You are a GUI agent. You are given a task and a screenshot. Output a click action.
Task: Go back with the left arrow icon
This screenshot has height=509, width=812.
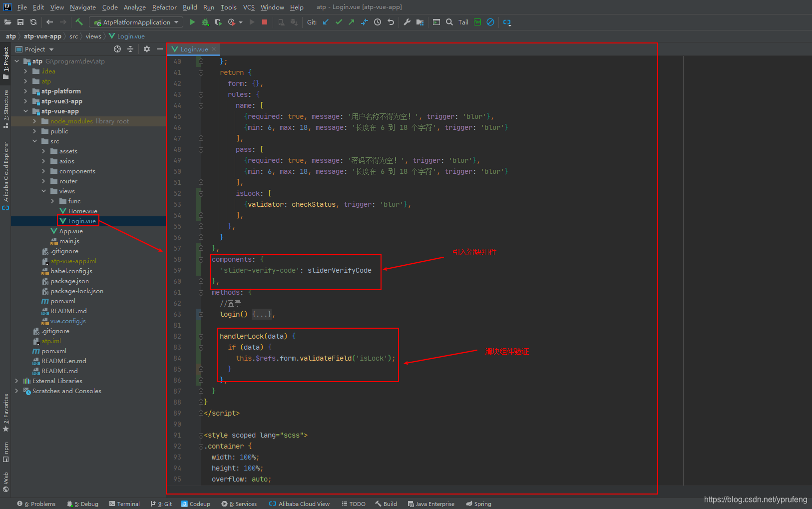click(x=49, y=22)
